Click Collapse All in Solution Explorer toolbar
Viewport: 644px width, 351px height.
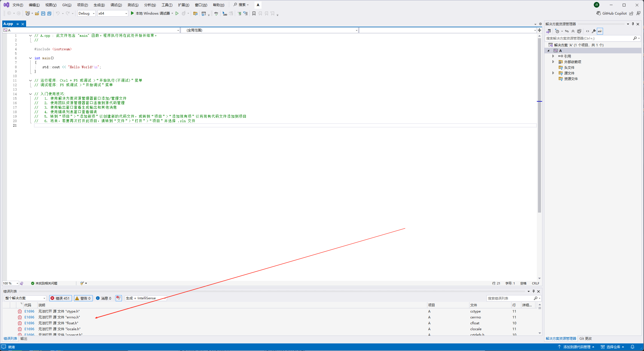tap(573, 31)
